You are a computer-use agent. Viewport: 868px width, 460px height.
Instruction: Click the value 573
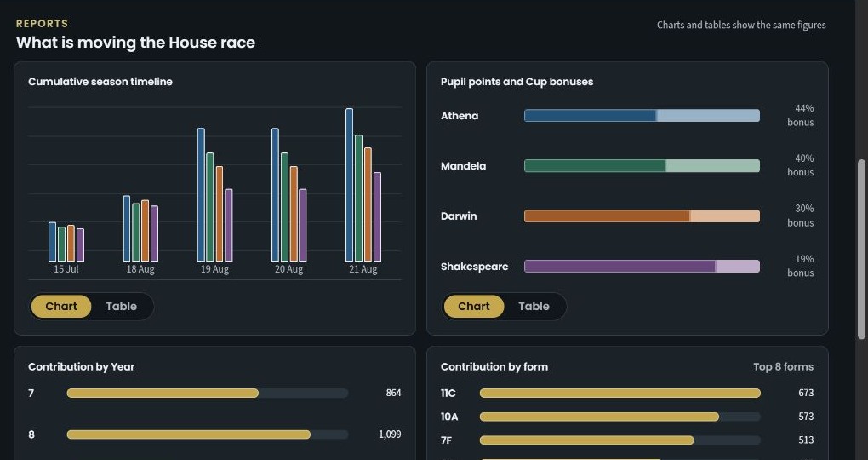(x=806, y=417)
